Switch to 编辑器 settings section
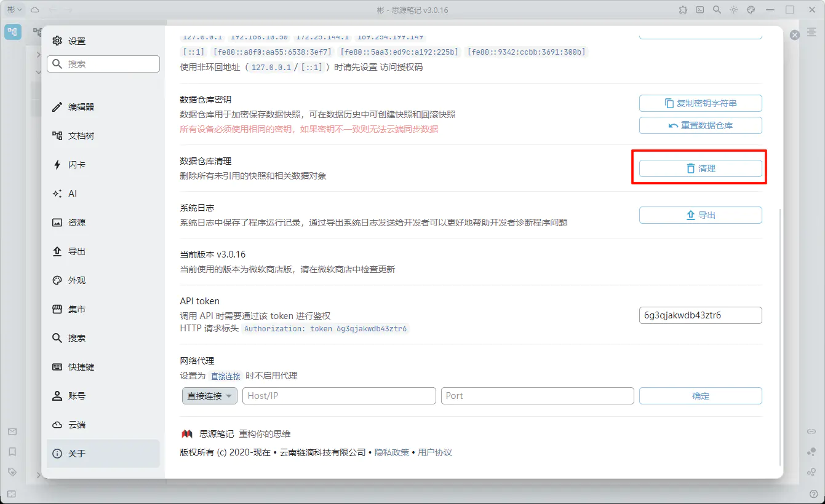The width and height of the screenshot is (825, 504). click(103, 107)
